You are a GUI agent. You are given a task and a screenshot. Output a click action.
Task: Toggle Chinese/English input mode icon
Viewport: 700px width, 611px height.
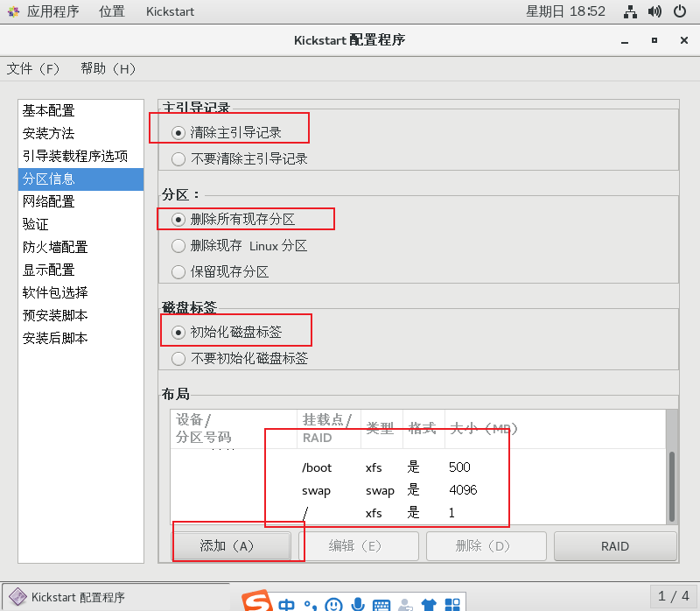pos(287,605)
